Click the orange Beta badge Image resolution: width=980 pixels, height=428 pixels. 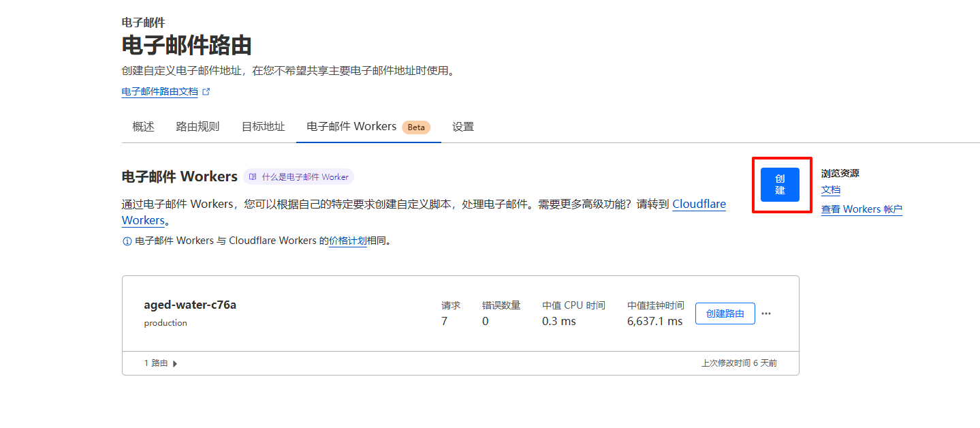click(415, 127)
